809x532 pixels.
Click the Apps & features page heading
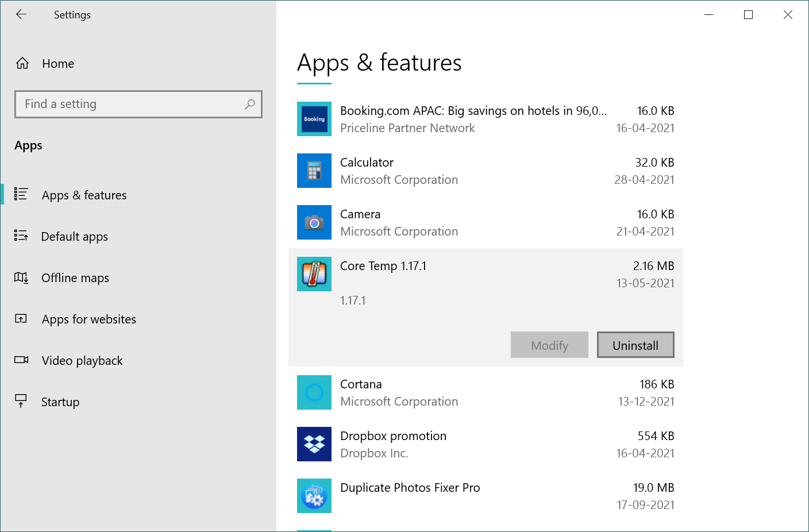tap(379, 63)
